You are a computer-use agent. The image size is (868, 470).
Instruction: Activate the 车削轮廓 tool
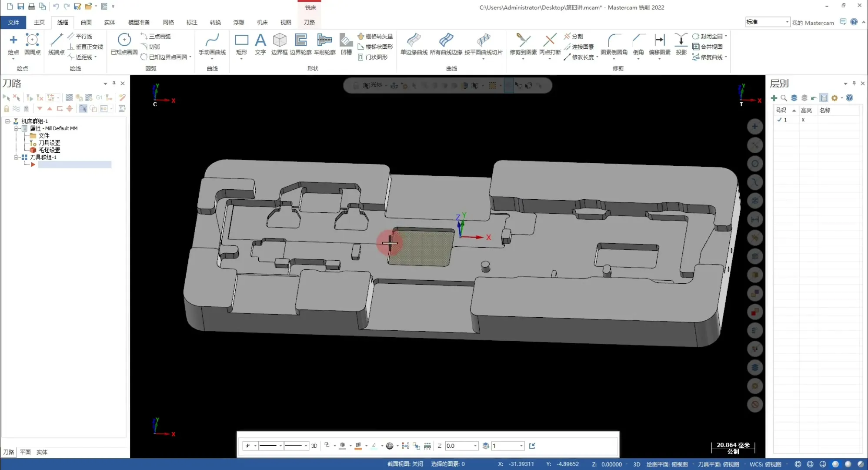pyautogui.click(x=325, y=44)
